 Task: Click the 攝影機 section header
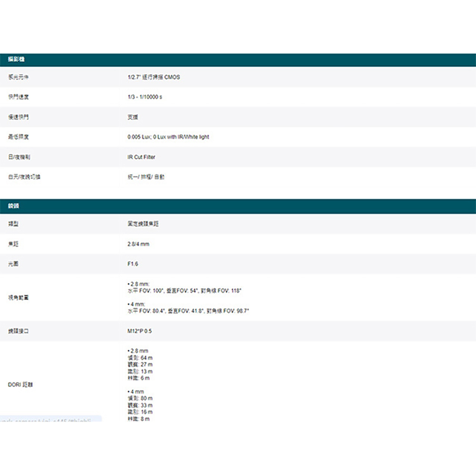pos(17,59)
